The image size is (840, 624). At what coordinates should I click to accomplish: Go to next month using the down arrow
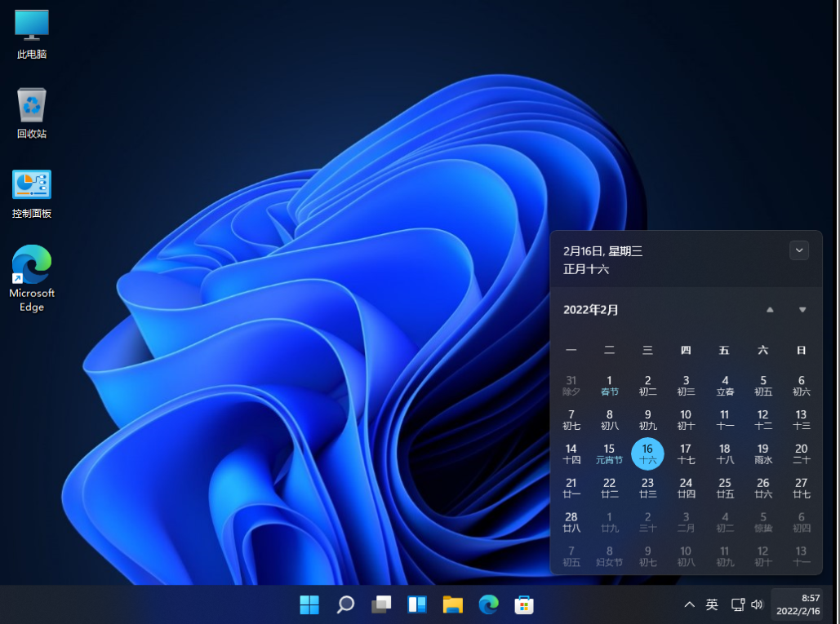[x=802, y=310]
